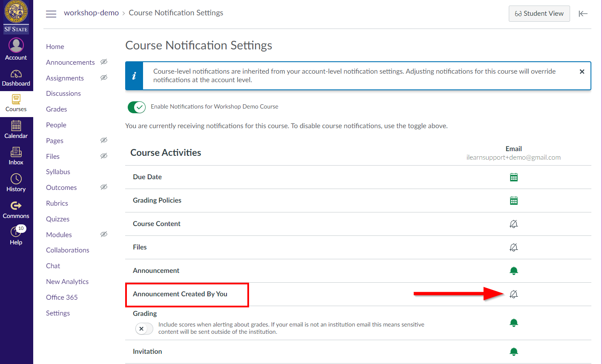Change the Grading Policies email notification icon
This screenshot has height=364, width=602.
(x=514, y=201)
